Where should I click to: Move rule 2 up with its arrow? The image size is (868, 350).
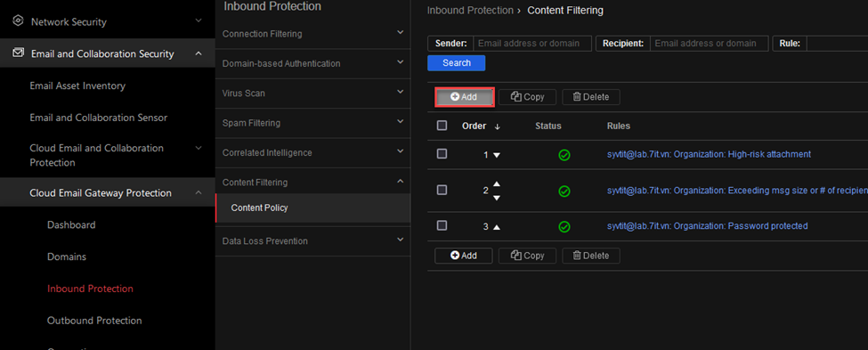(497, 183)
